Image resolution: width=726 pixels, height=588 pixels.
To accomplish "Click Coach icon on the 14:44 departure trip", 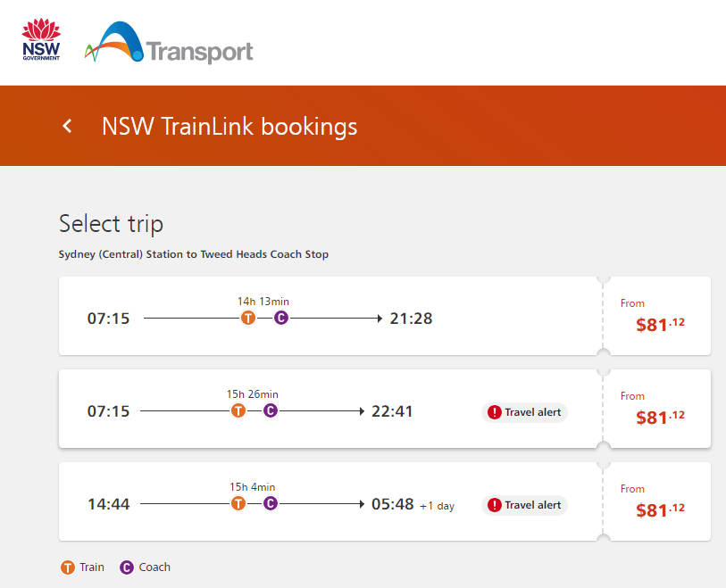I will [x=271, y=503].
